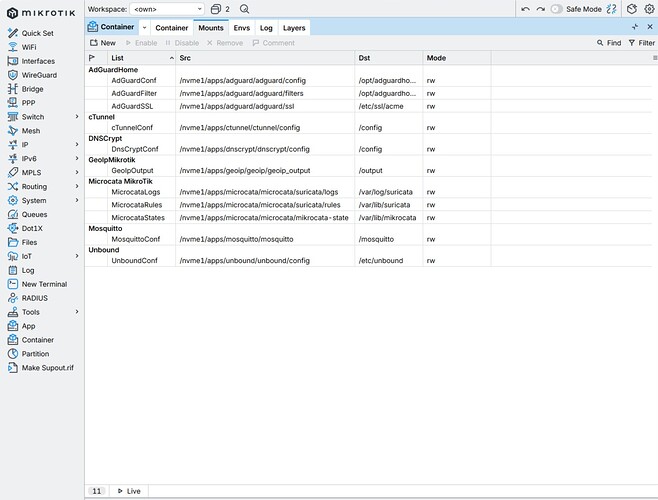Expand the System submenu
658x500 pixels.
[77, 200]
